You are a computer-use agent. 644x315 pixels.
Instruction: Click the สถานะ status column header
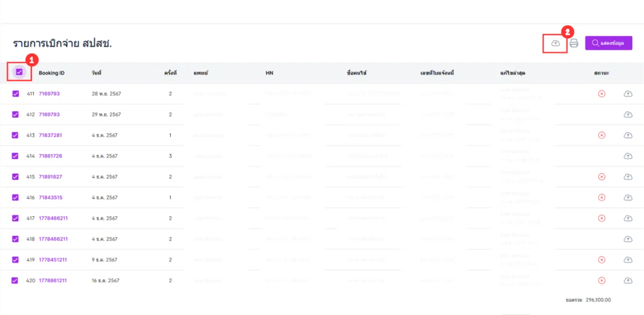tap(601, 73)
